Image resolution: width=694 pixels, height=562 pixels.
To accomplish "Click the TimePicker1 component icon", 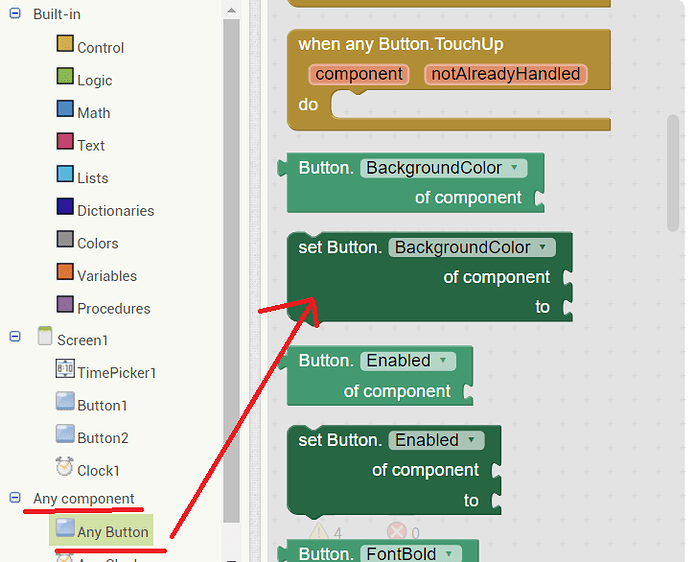I will click(65, 369).
